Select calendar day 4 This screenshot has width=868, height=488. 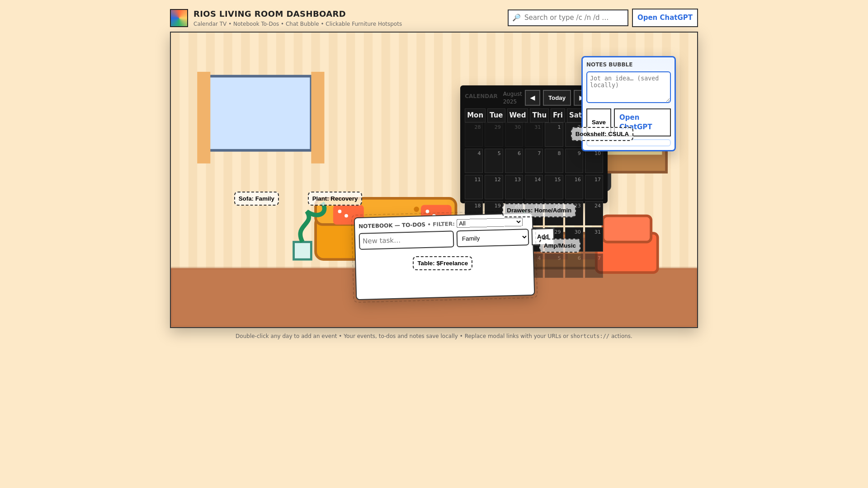point(474,161)
